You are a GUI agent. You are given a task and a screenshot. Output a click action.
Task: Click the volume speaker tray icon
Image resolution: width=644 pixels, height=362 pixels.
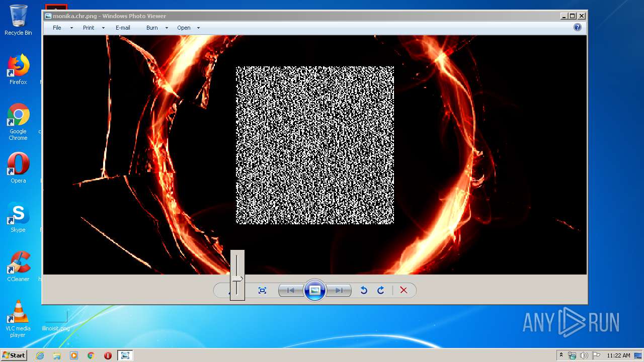[584, 355]
